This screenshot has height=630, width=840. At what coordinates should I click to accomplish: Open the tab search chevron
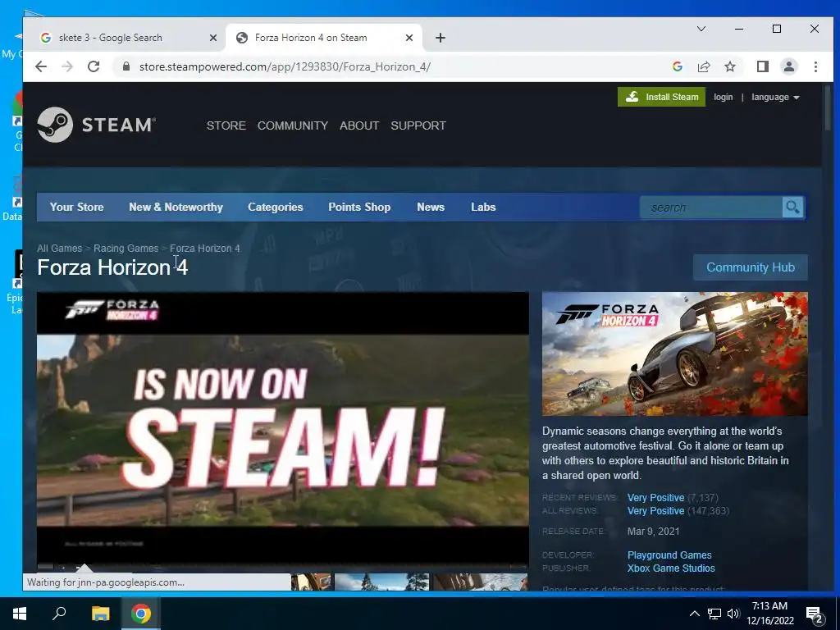pos(701,29)
